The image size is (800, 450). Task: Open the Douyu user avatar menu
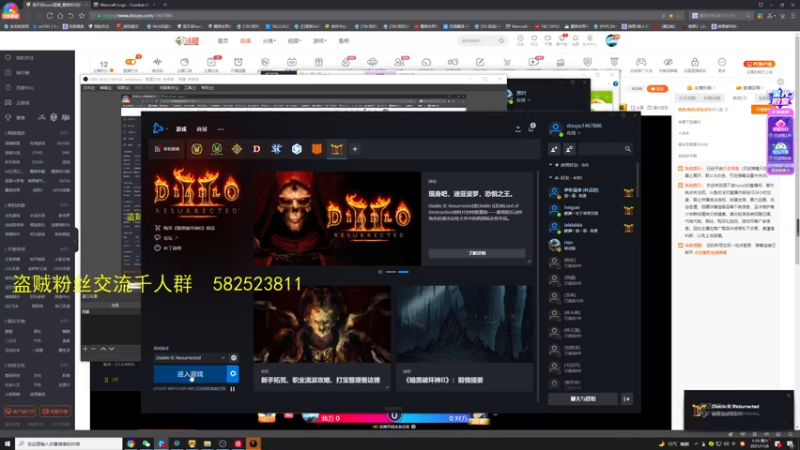(x=612, y=40)
